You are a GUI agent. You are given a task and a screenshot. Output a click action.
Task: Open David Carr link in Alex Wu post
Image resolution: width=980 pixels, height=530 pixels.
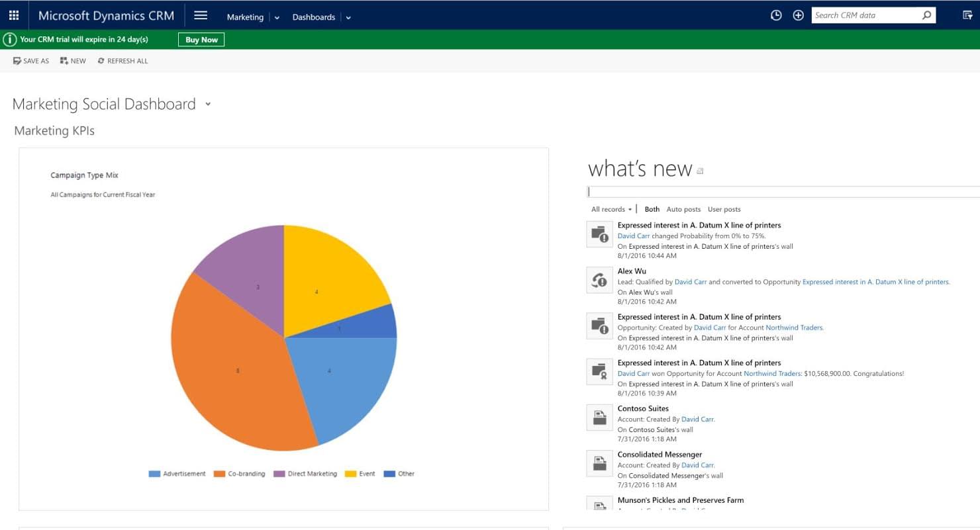(691, 282)
